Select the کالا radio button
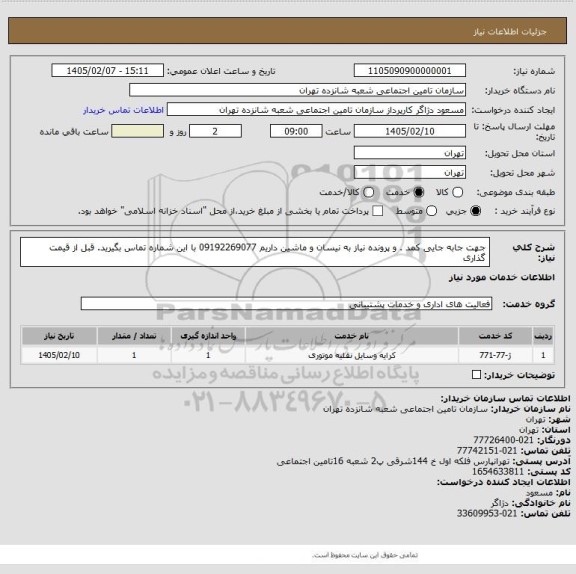This screenshot has width=576, height=574. pyautogui.click(x=457, y=192)
